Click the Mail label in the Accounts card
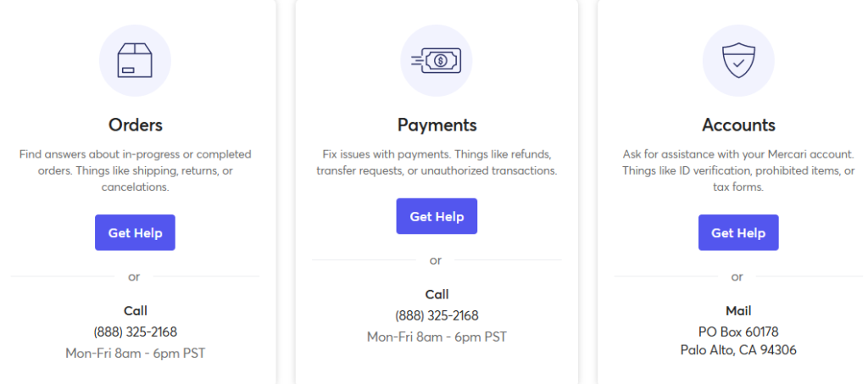Image resolution: width=868 pixels, height=384 pixels. [x=738, y=311]
